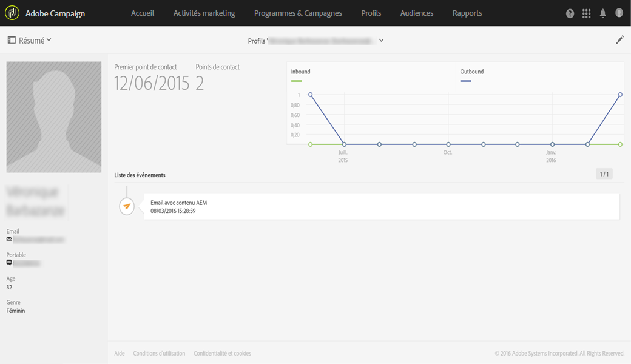Open Confidentialité et cookies link

pyautogui.click(x=222, y=353)
